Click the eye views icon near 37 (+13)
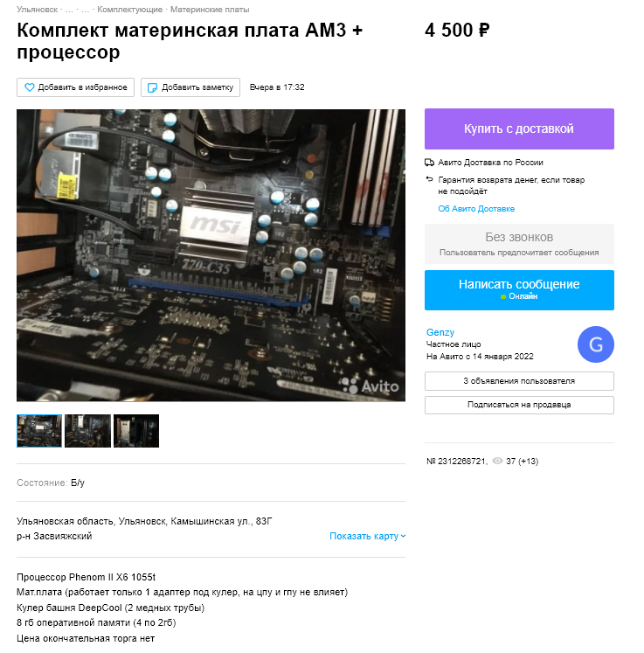This screenshot has width=644, height=653. coord(497,461)
